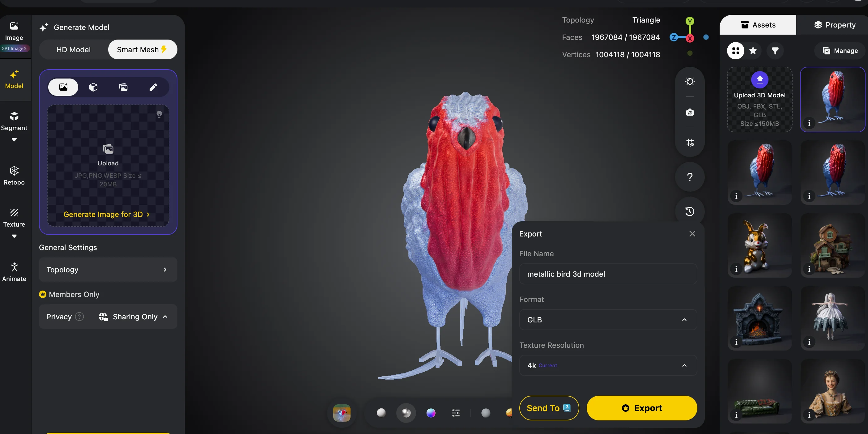Click the Triangle topology value
Screen dimensions: 868x434
pyautogui.click(x=646, y=20)
